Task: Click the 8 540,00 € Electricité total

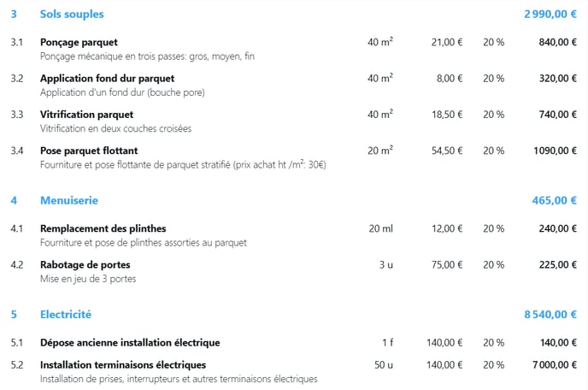Action: [x=550, y=315]
